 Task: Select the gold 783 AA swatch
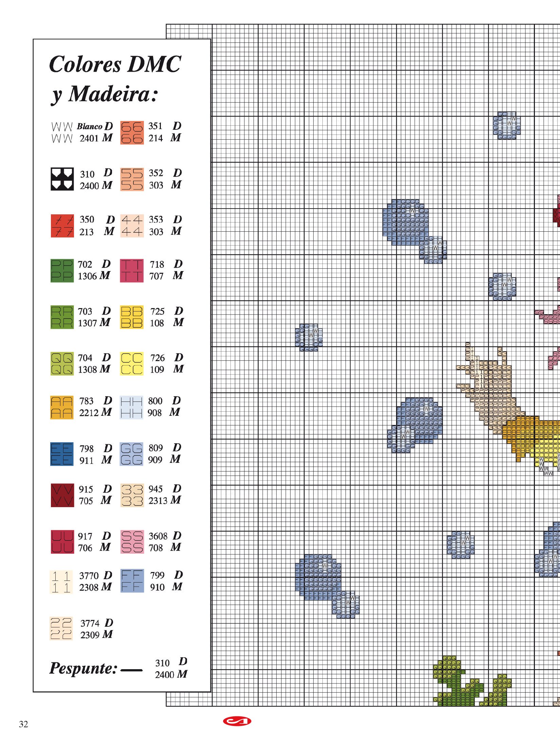(x=62, y=408)
